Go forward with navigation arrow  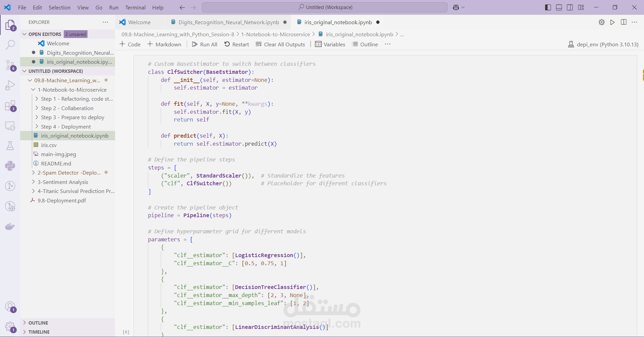(x=193, y=7)
